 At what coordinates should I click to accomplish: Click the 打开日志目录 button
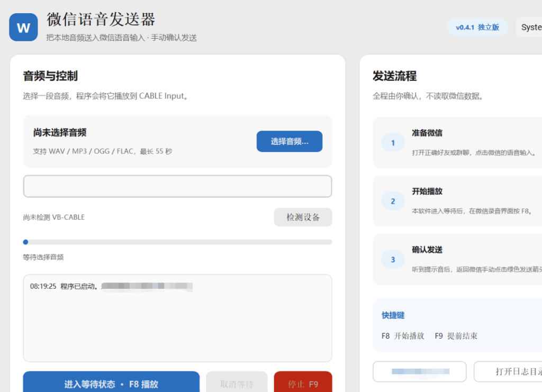click(508, 371)
